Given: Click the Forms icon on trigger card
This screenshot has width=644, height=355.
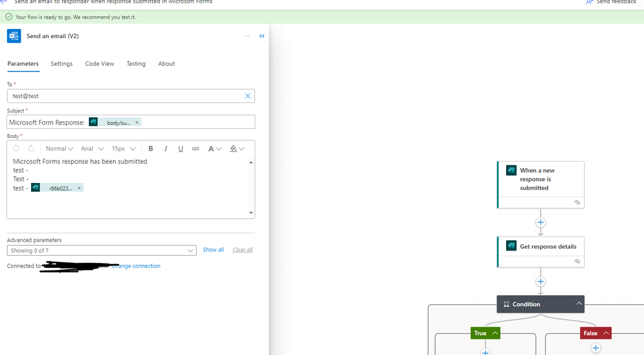Looking at the screenshot, I should pos(511,170).
